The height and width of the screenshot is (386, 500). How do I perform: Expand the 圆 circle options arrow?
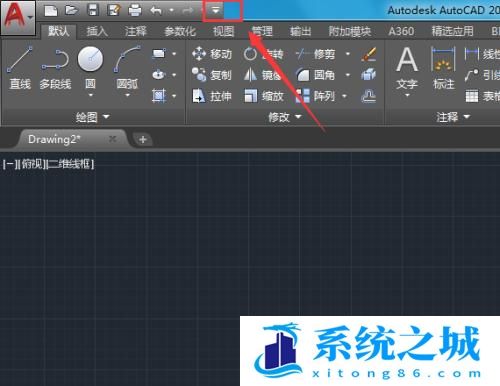point(90,95)
